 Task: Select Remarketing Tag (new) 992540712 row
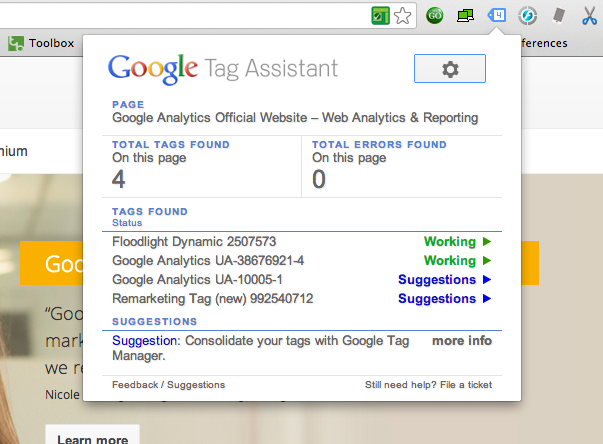(x=302, y=299)
